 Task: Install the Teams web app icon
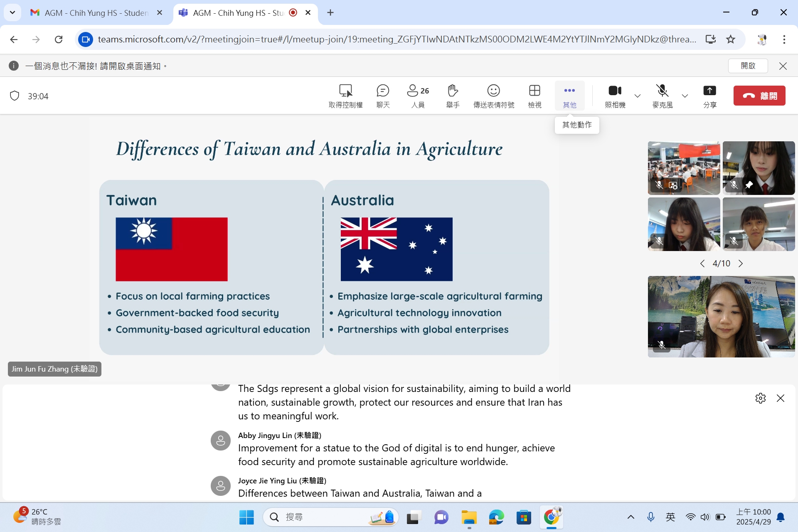(x=711, y=39)
